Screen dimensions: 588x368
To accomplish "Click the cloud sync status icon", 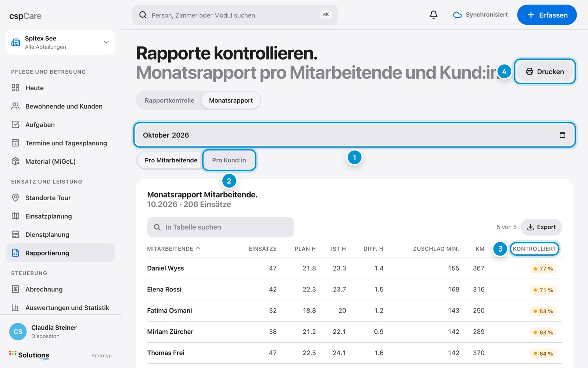I will (457, 15).
